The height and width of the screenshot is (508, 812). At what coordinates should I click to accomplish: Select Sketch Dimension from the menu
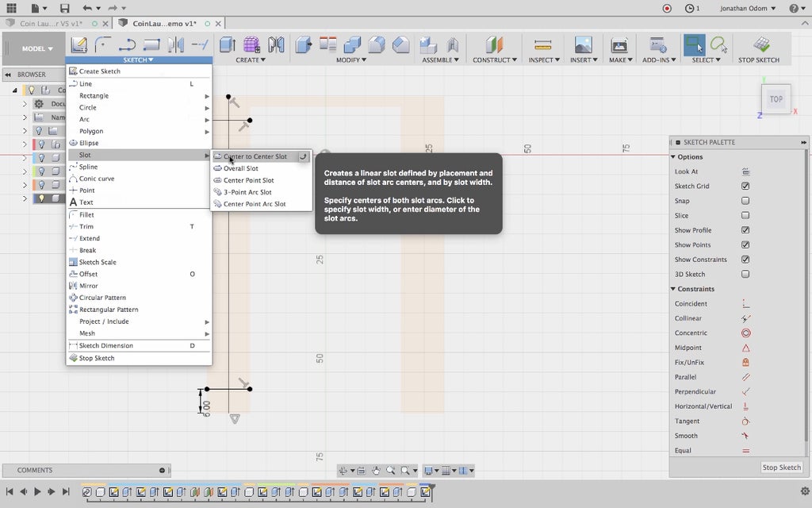click(105, 346)
